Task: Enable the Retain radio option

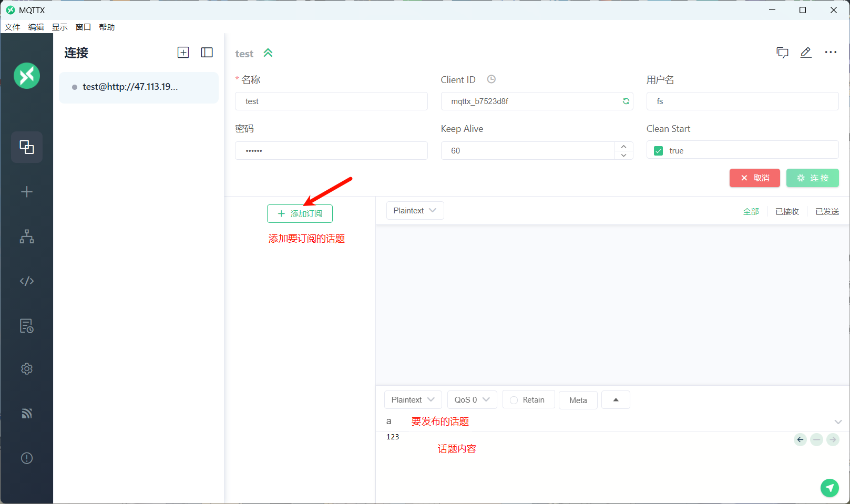Action: click(514, 400)
